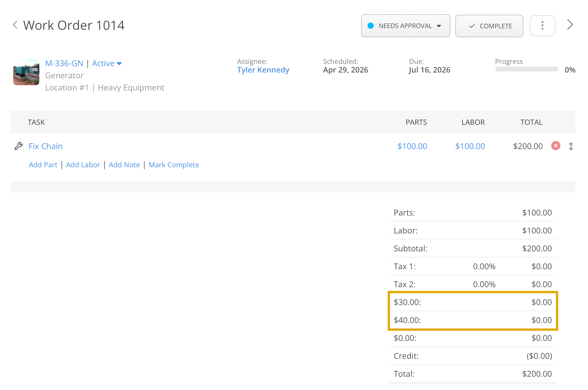Click the checkmark icon on Complete button
Image resolution: width=588 pixels, height=390 pixels.
point(472,26)
